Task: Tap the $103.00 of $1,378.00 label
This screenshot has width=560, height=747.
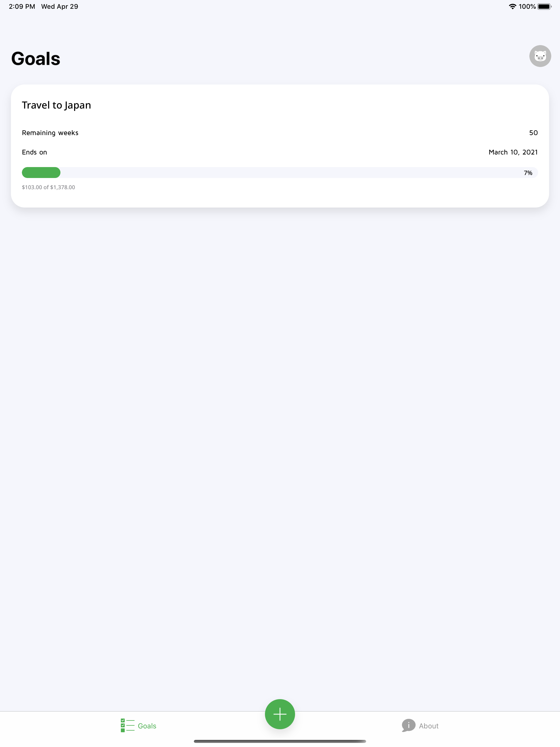Action: coord(48,187)
